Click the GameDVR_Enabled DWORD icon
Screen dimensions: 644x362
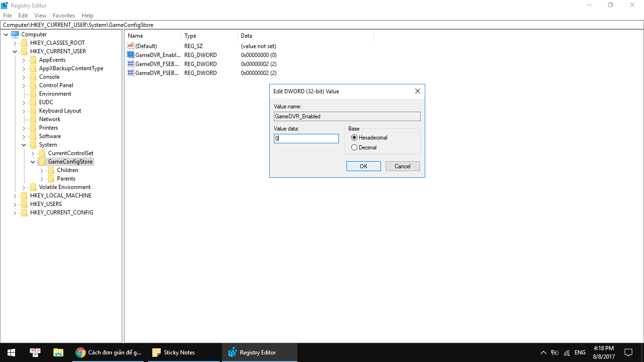tap(131, 55)
